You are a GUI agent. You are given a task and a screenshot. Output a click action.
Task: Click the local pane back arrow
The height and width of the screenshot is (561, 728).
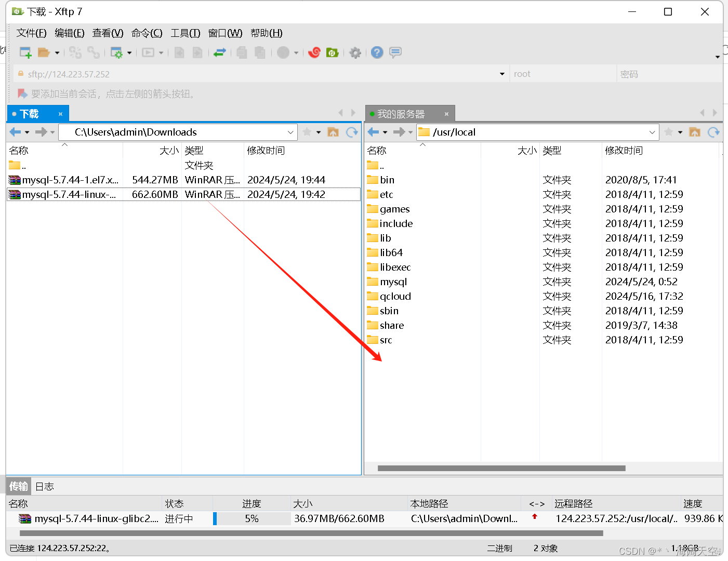(x=16, y=132)
